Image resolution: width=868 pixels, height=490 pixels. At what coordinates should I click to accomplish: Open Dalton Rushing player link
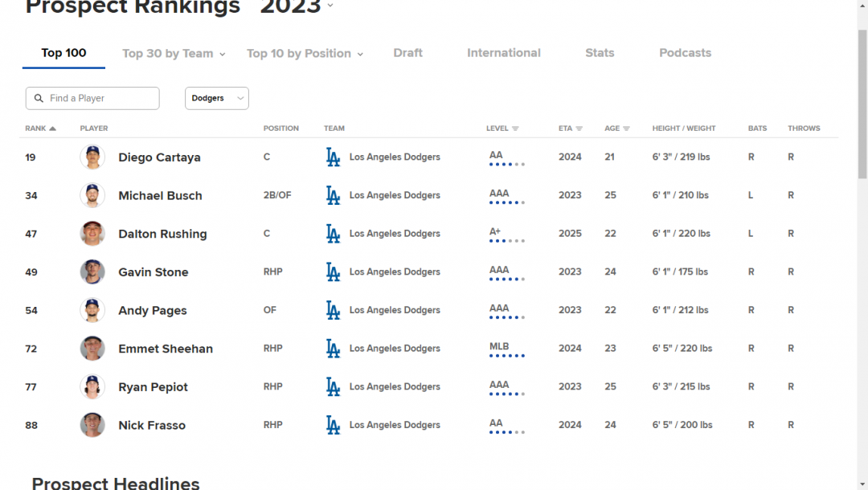click(x=162, y=234)
